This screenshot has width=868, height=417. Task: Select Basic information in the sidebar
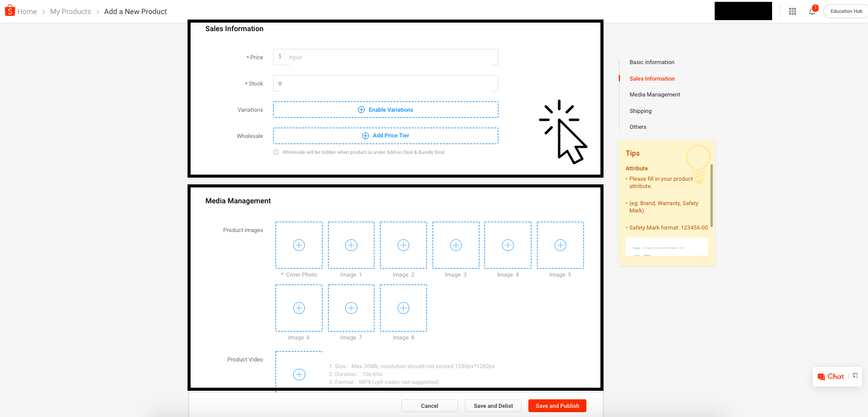pyautogui.click(x=652, y=62)
